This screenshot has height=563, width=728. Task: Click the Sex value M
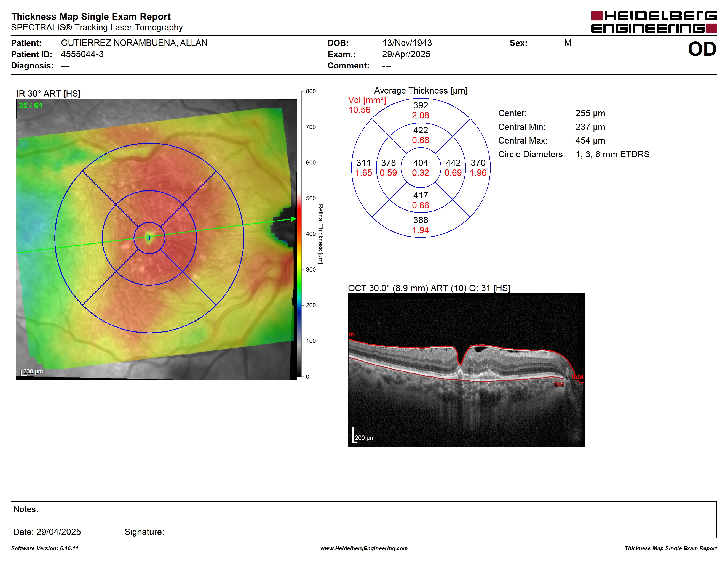point(568,43)
